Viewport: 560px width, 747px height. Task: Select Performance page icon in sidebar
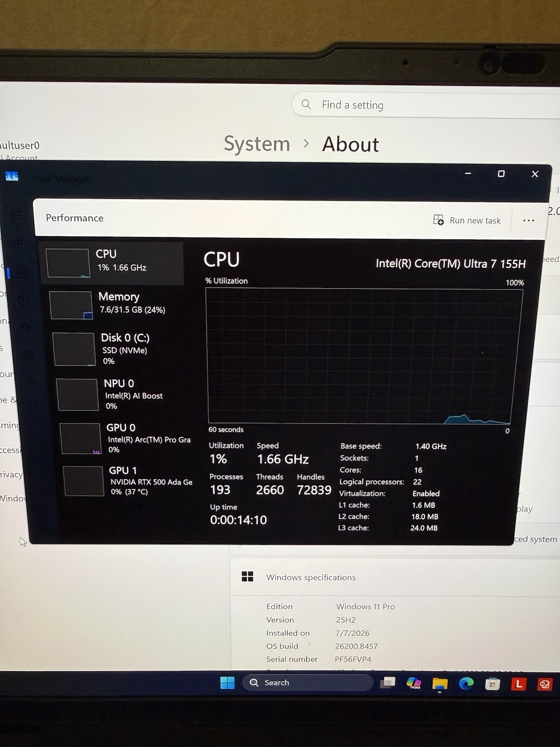[21, 273]
